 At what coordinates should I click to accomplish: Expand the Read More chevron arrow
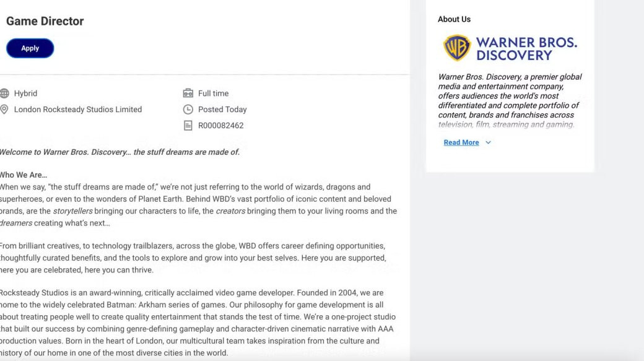click(x=488, y=142)
